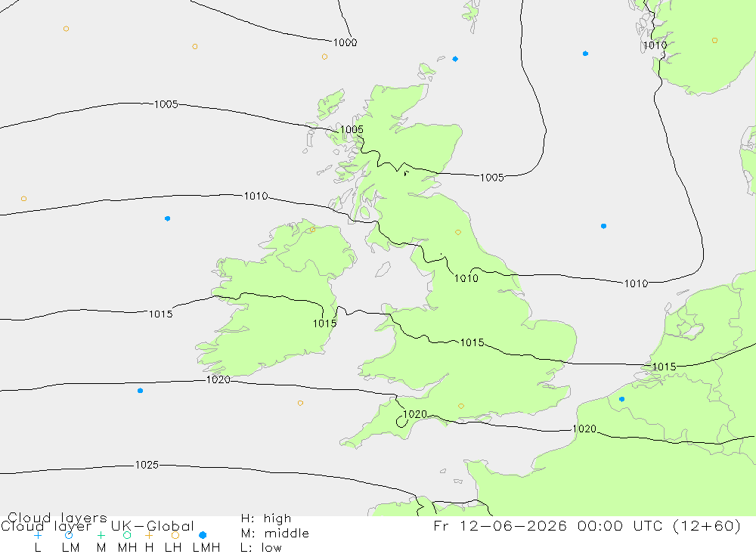This screenshot has width=756, height=554.
Task: Click the filled blue dot above legend LMH
Action: point(203,535)
